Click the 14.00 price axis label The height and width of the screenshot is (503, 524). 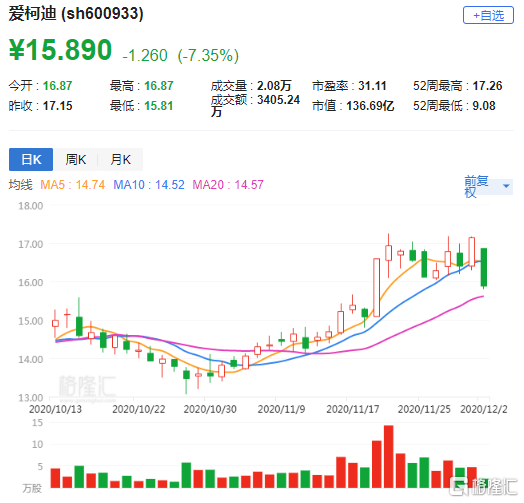30,359
